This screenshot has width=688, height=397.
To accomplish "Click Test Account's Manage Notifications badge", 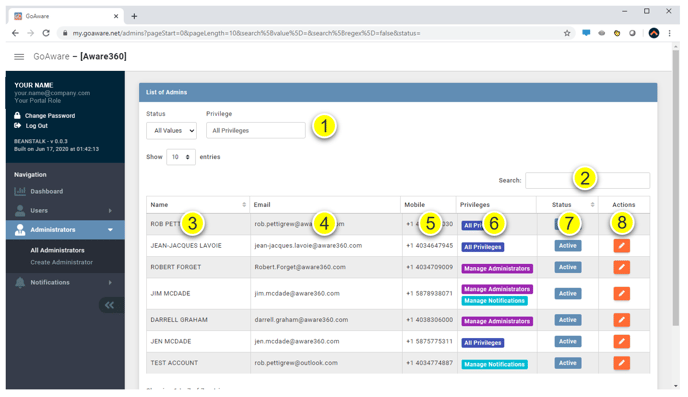I will click(x=494, y=364).
